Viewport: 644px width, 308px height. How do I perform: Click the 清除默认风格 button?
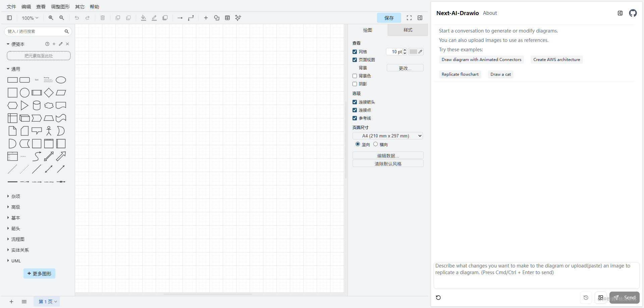[x=388, y=164]
